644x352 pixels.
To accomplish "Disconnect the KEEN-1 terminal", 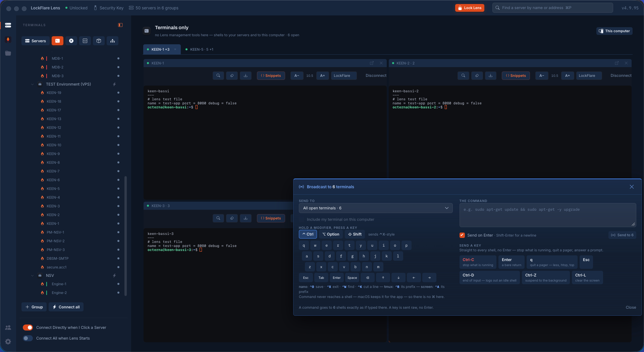I will pos(376,76).
